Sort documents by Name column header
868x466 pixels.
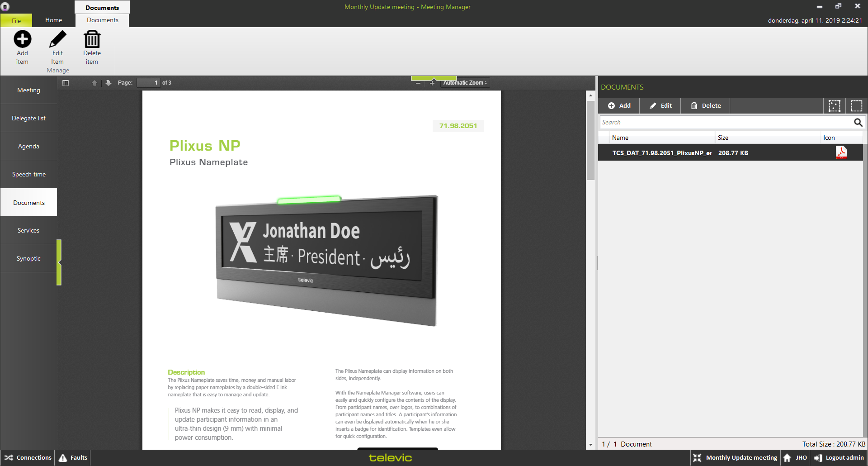coord(620,138)
